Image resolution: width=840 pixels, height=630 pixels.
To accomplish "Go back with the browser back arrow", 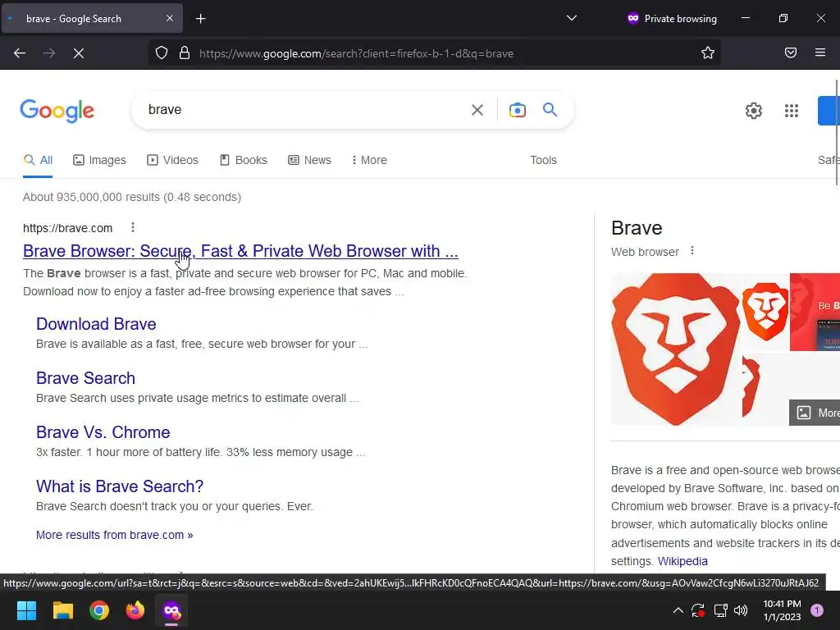I will pos(20,53).
